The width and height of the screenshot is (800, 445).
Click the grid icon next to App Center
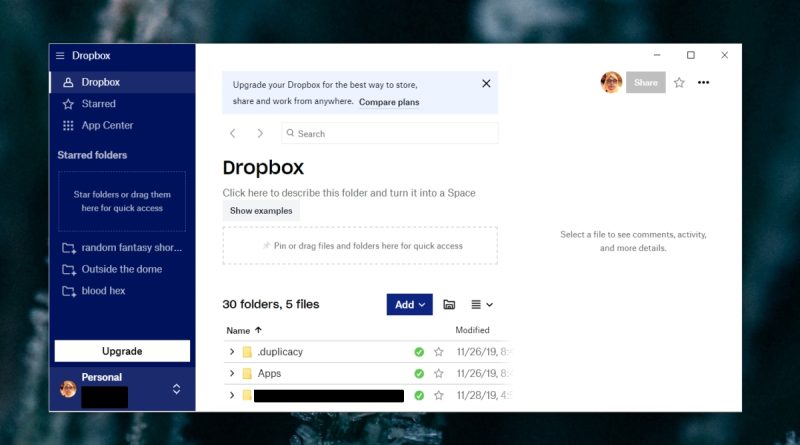coord(68,126)
